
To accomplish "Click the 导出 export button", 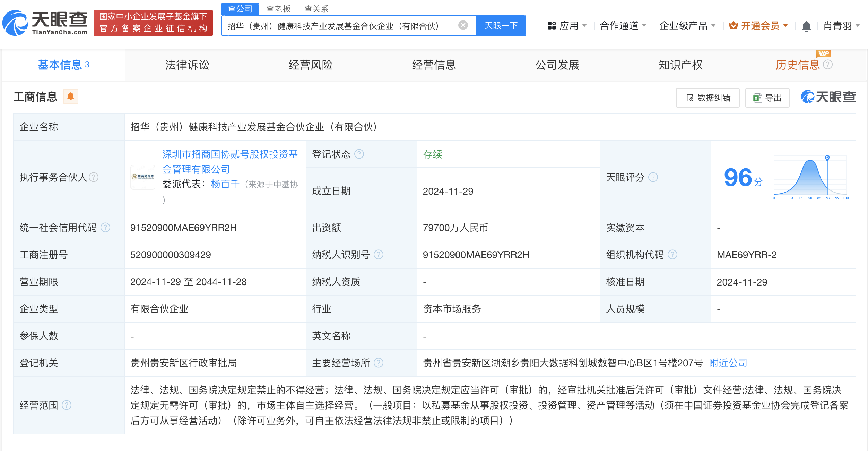I will click(x=767, y=98).
